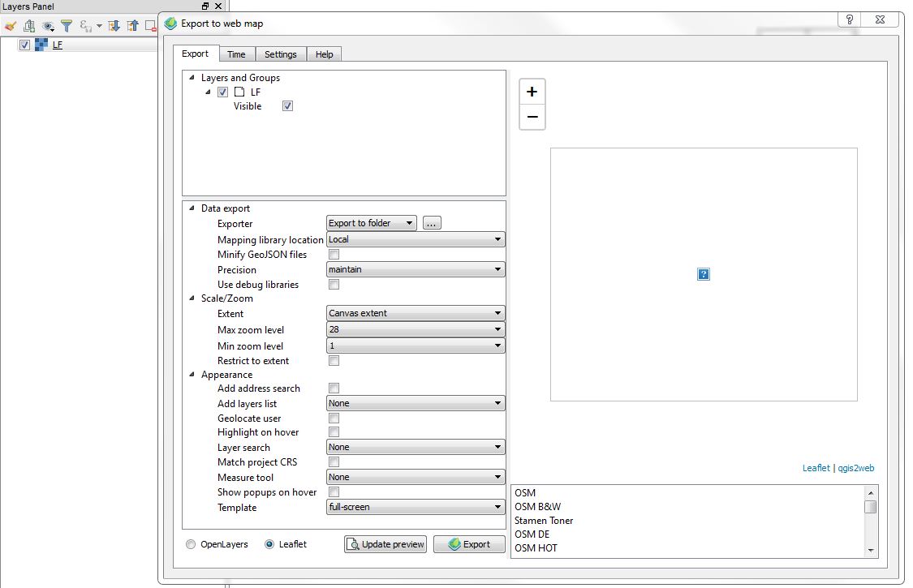
Task: Check the Add address search option
Action: click(x=334, y=388)
